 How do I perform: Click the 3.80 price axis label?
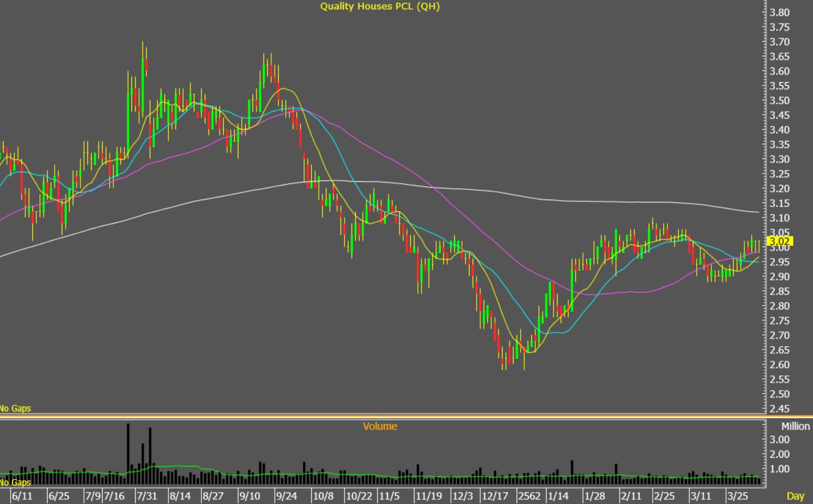coord(778,12)
